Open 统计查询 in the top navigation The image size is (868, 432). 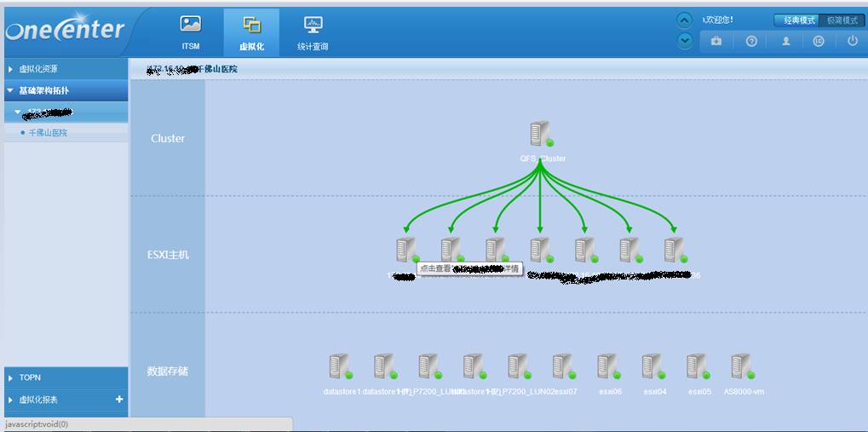(x=312, y=33)
